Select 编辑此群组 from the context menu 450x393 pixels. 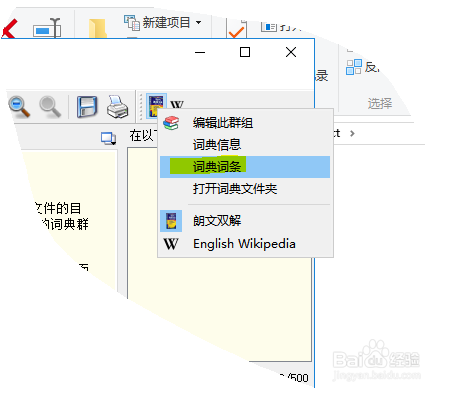click(x=245, y=123)
